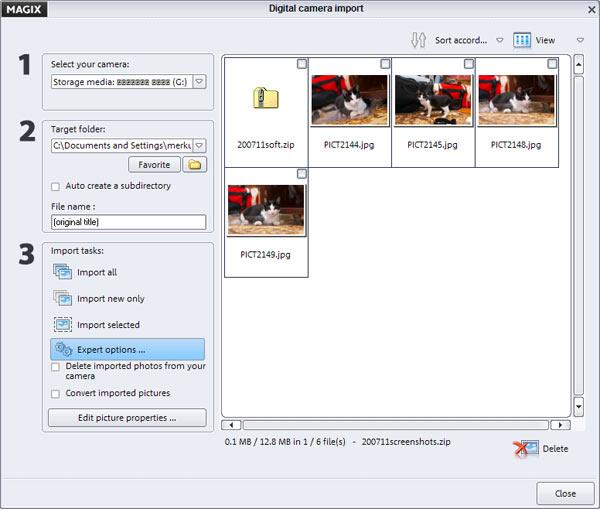This screenshot has width=600, height=509.
Task: Open the Select your camera dropdown arrow
Action: pyautogui.click(x=199, y=82)
